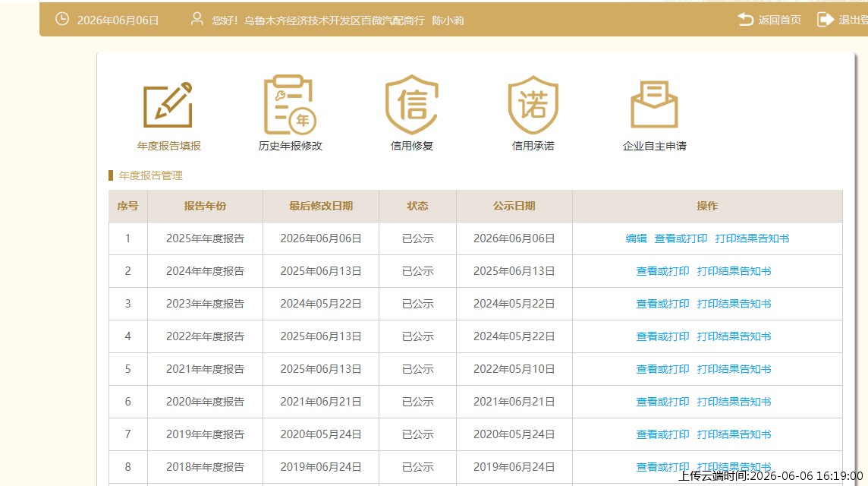Screen dimensions: 868x486
Task: Click the 操作 column header
Action: pos(707,206)
